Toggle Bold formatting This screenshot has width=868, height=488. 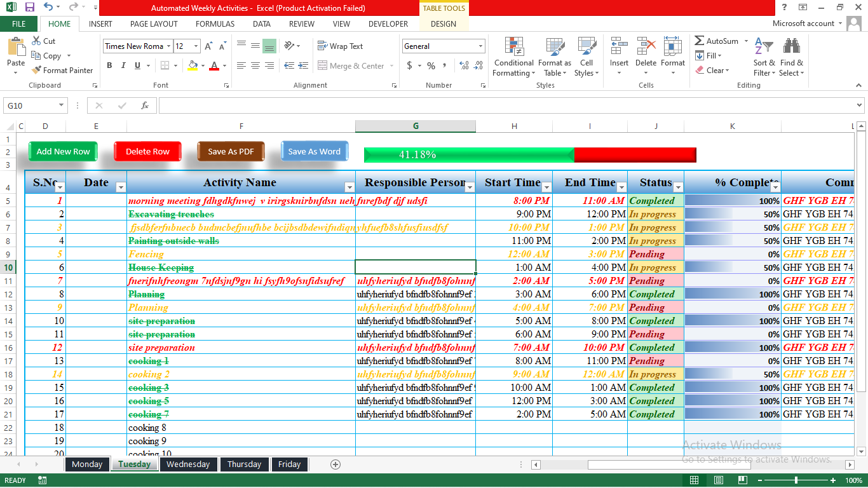[x=109, y=65]
